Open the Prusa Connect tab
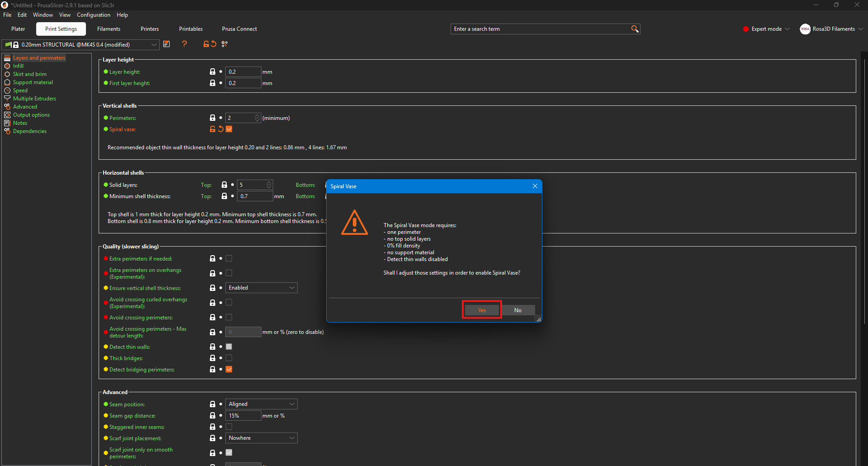868x466 pixels. click(239, 29)
